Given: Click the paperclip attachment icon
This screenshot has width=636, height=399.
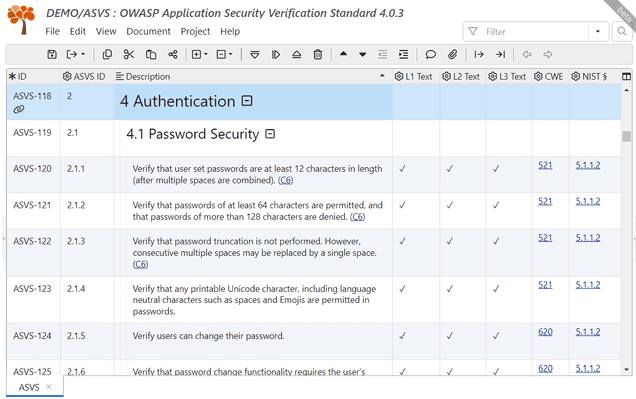Looking at the screenshot, I should tap(453, 54).
